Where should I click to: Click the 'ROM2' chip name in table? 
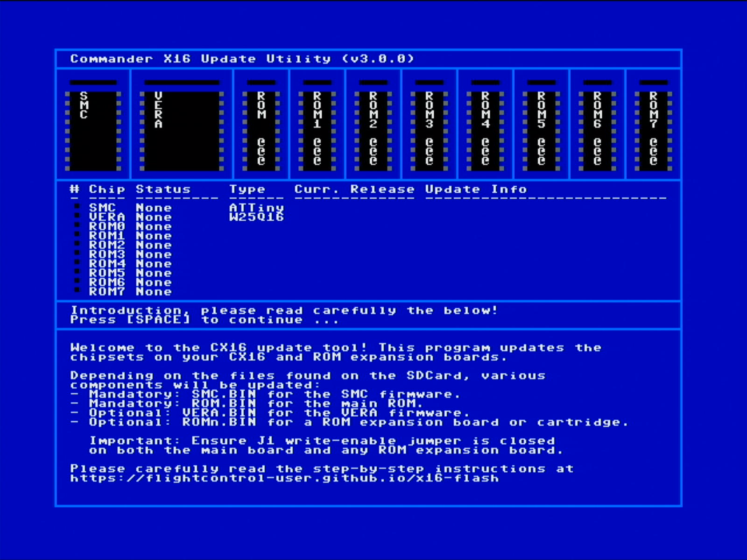pos(107,245)
